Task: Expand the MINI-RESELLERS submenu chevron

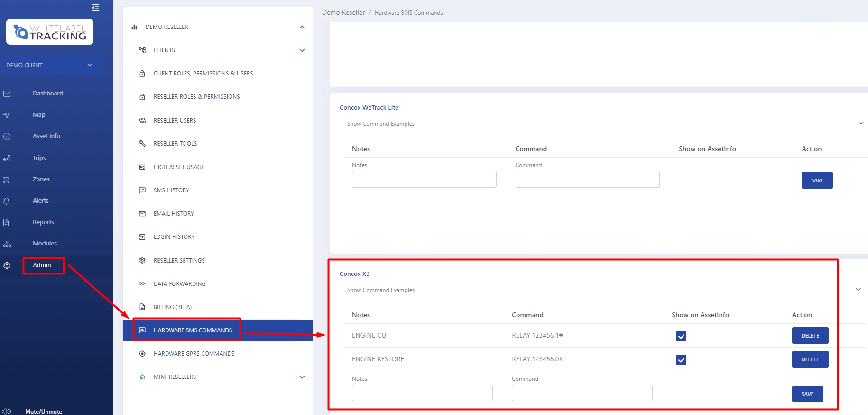Action: point(302,377)
